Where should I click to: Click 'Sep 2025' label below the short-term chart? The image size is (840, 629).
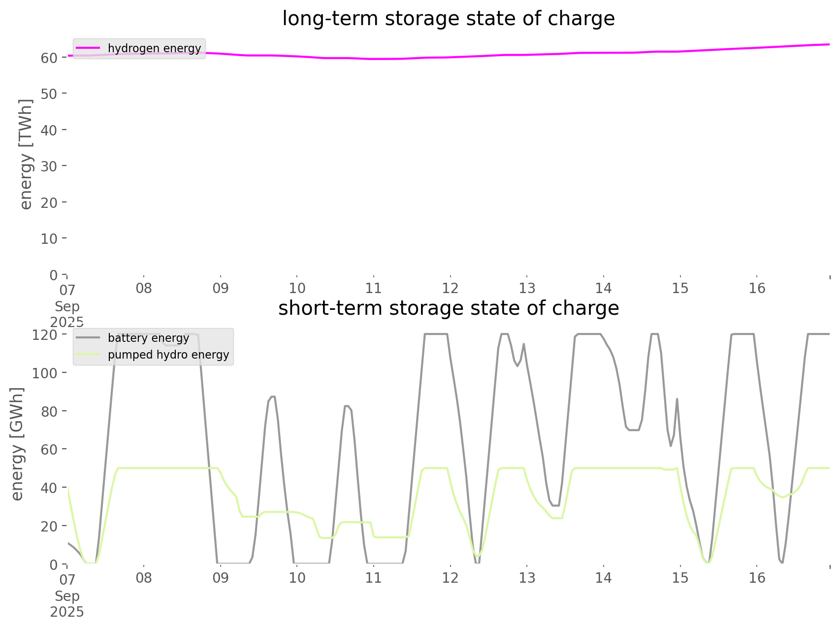(67, 604)
